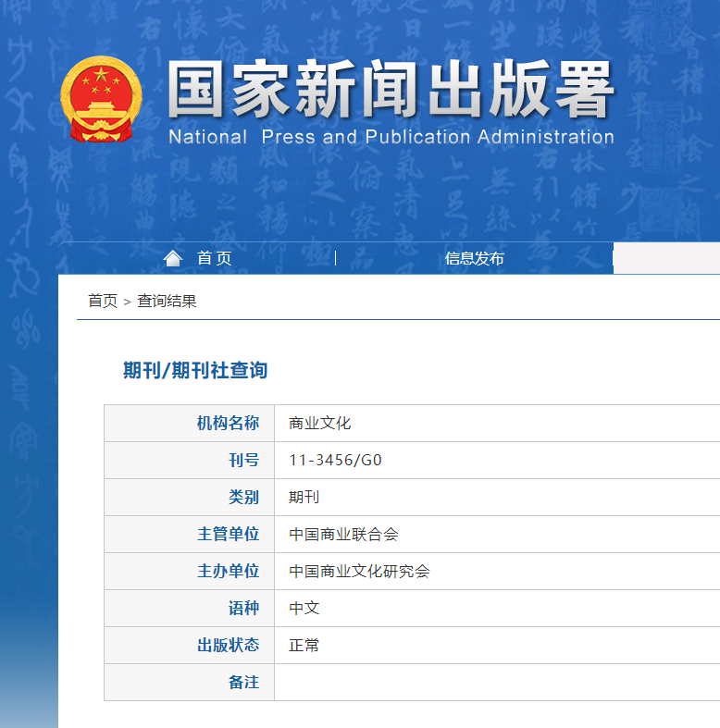Click the national emblem logo
The height and width of the screenshot is (728, 720).
[102, 100]
